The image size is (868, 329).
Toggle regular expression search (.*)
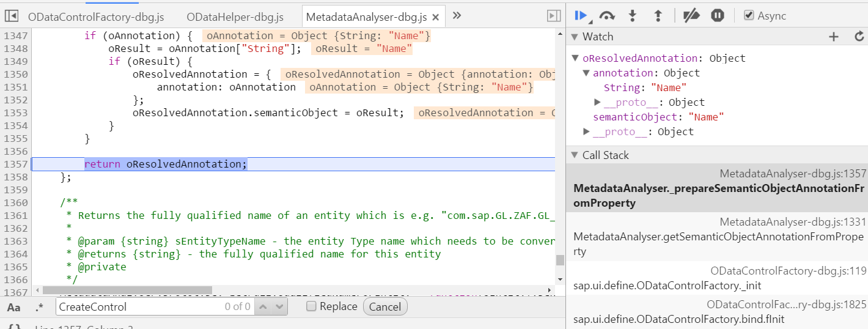[x=40, y=307]
